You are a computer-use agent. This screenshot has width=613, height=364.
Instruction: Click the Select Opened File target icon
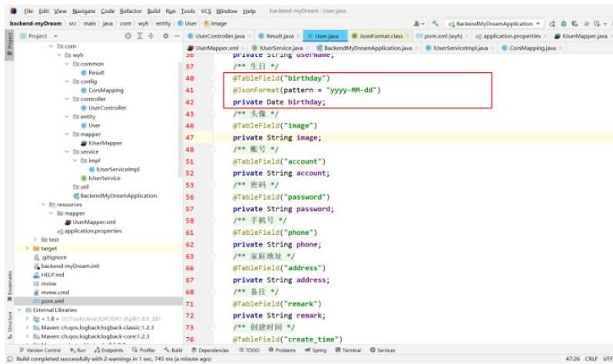[128, 36]
